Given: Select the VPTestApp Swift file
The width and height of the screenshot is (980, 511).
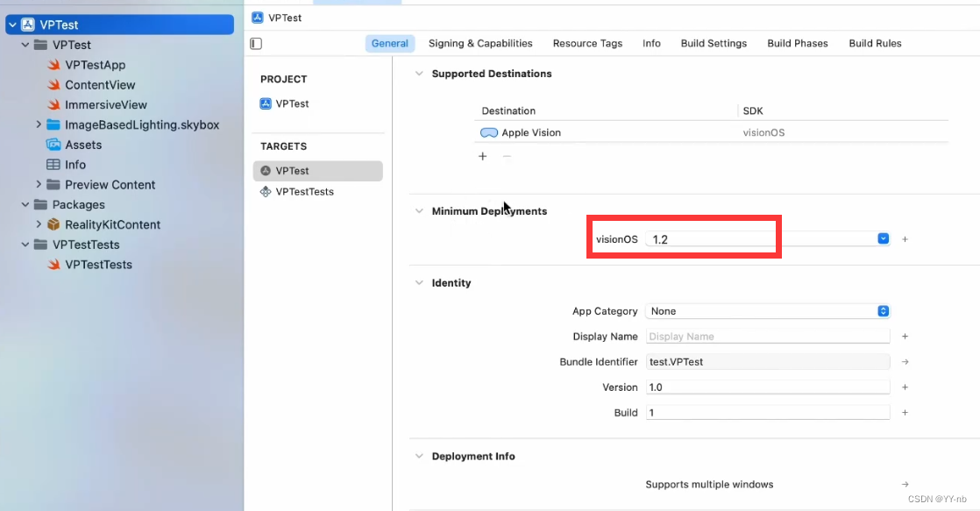Looking at the screenshot, I should click(x=95, y=65).
